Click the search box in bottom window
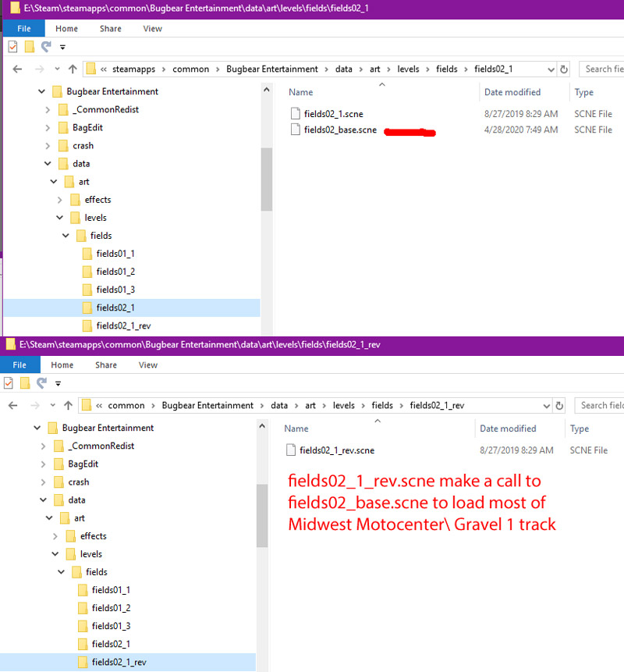Image resolution: width=624 pixels, height=672 pixels. pos(599,405)
